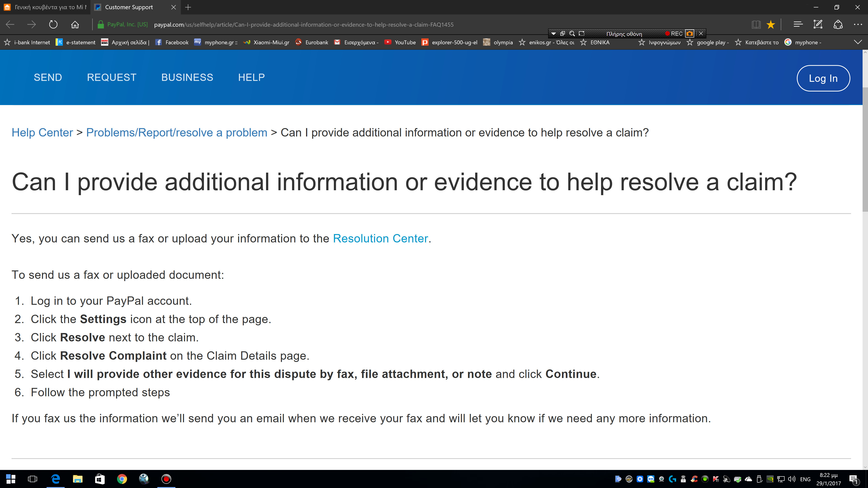The height and width of the screenshot is (488, 868).
Task: Click the recorder screenshot camera icon
Action: (x=689, y=33)
